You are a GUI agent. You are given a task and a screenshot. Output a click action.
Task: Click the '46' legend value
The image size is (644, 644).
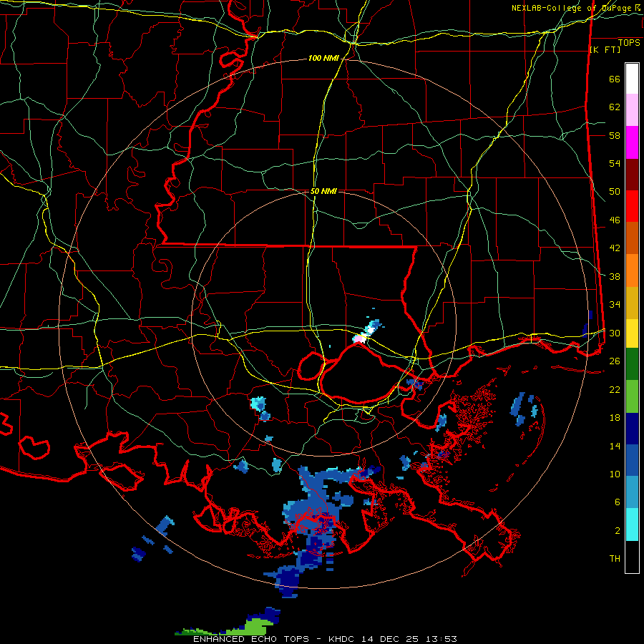pos(615,220)
